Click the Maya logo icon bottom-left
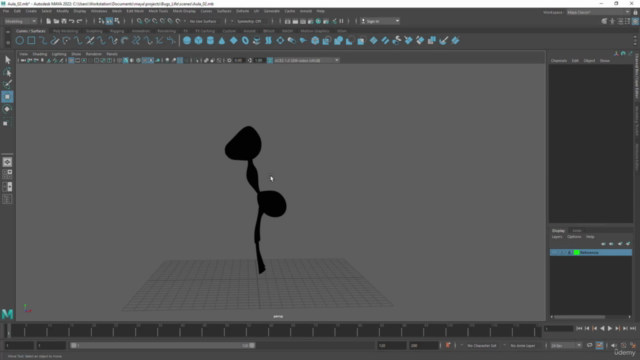The image size is (640, 360). coord(7,313)
